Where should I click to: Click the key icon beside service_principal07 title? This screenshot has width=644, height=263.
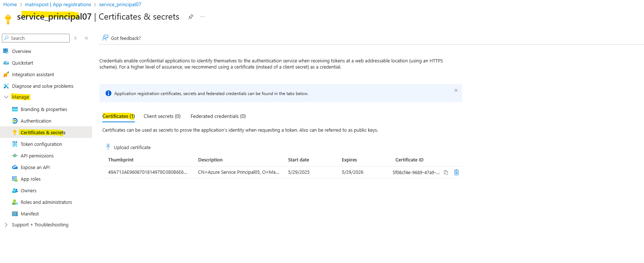tap(8, 19)
